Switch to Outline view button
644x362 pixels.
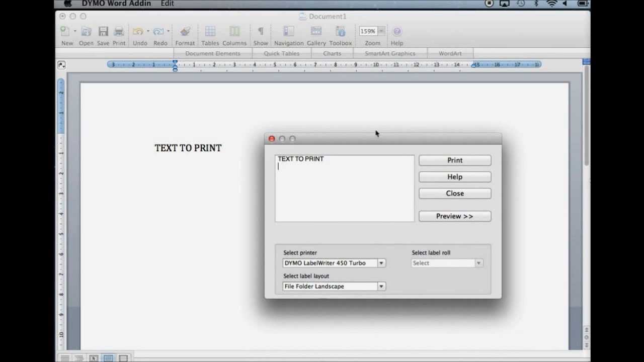[79, 358]
